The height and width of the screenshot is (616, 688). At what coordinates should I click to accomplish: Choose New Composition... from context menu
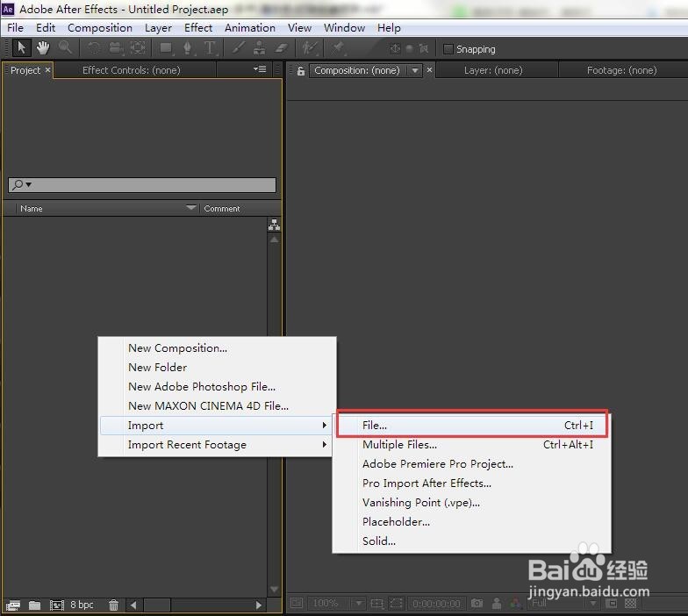point(218,347)
